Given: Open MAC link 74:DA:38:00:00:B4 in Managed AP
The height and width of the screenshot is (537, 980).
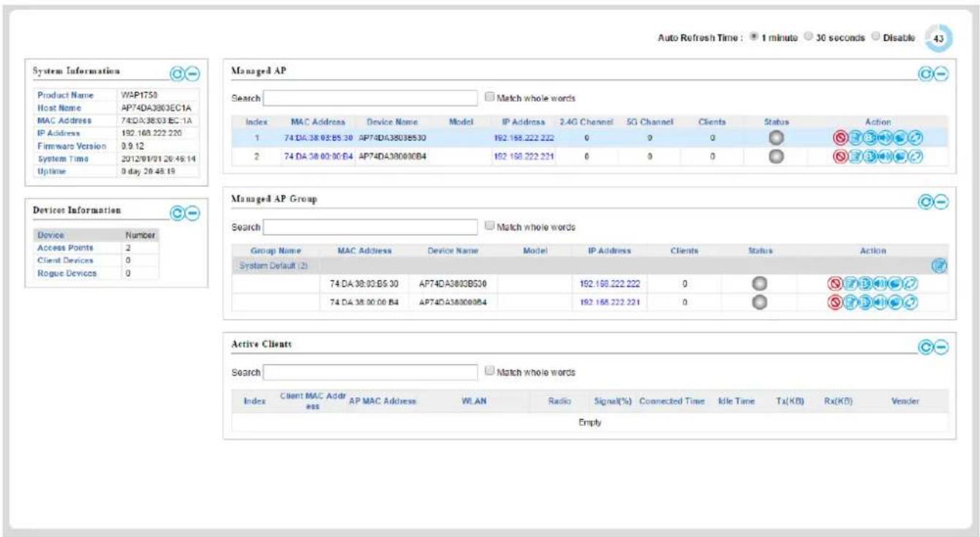Looking at the screenshot, I should (317, 156).
